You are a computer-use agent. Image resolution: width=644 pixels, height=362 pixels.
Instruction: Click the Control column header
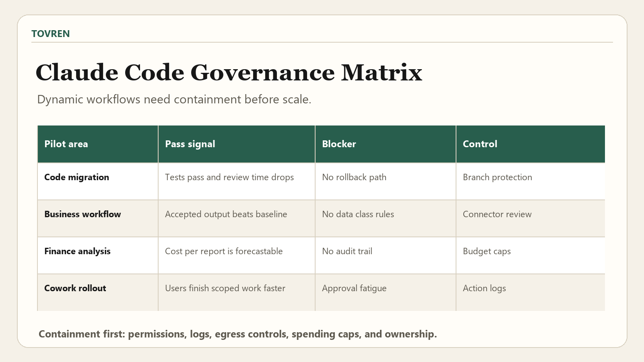[x=530, y=144]
